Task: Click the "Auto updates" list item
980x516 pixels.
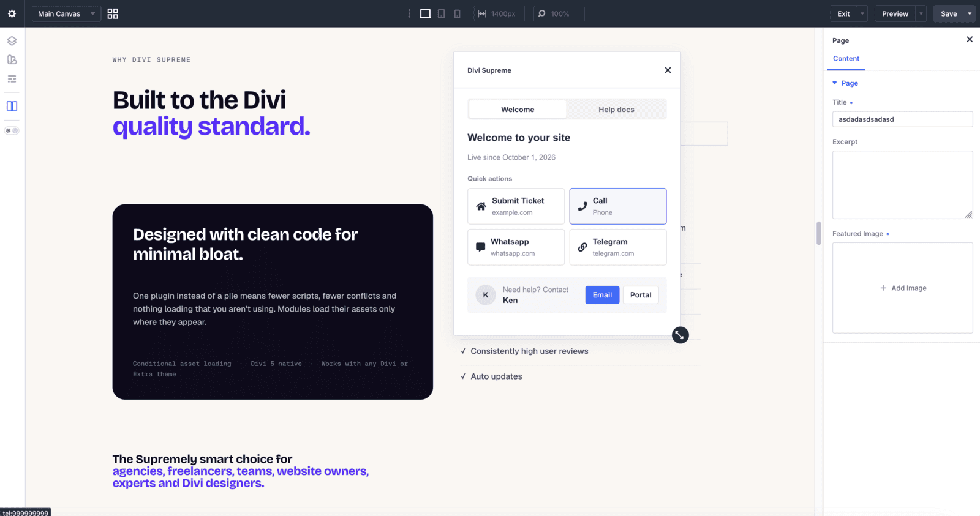Action: [496, 376]
